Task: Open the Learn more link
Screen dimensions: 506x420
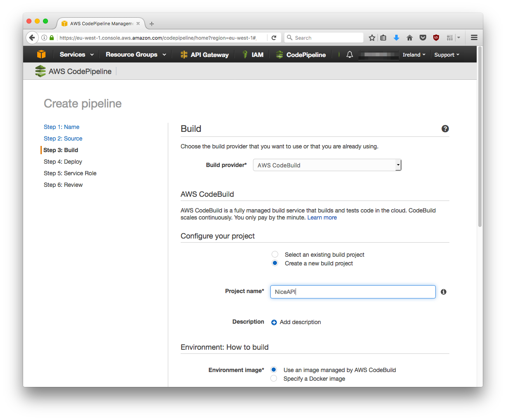Action: [322, 217]
